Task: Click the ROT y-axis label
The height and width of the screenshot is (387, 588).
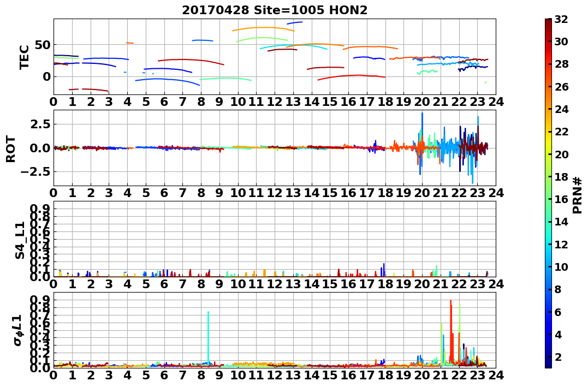Action: point(11,149)
